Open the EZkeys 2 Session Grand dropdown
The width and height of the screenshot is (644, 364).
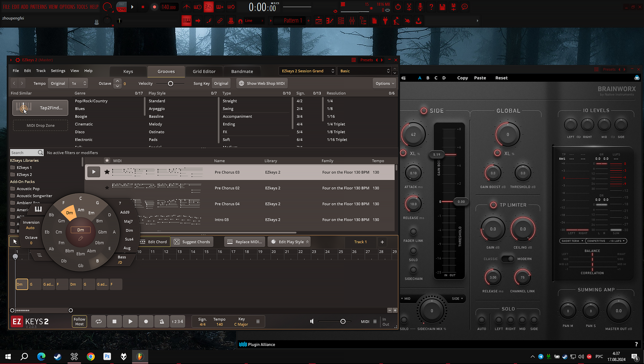308,71
